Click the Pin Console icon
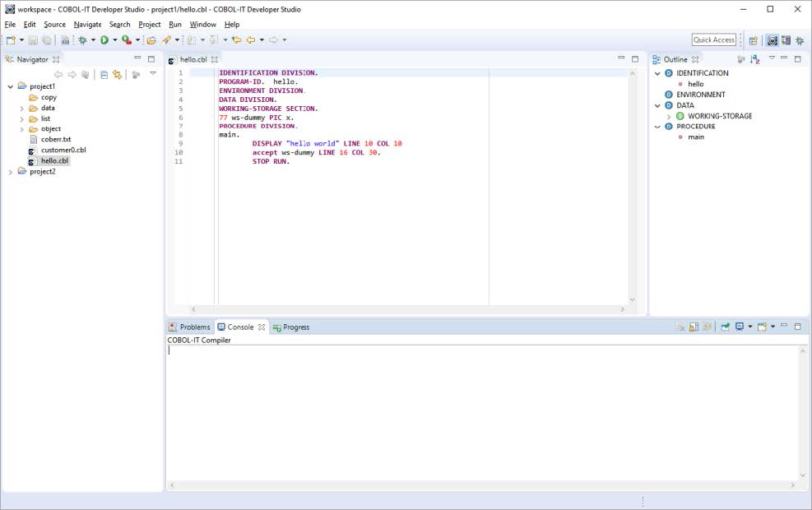 726,327
